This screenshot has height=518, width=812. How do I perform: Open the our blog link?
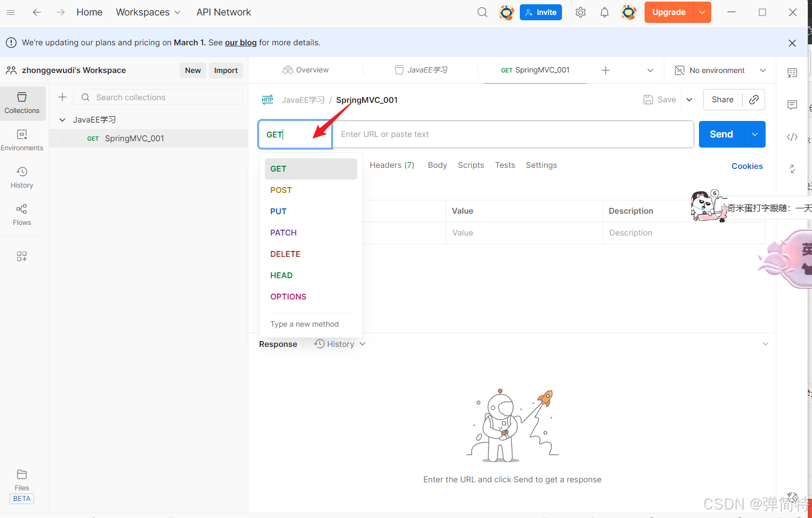pyautogui.click(x=240, y=43)
